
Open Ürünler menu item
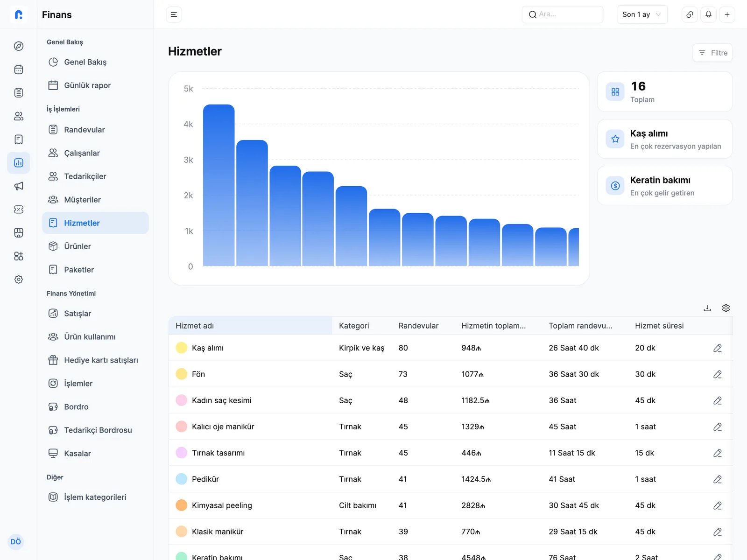tap(95, 246)
